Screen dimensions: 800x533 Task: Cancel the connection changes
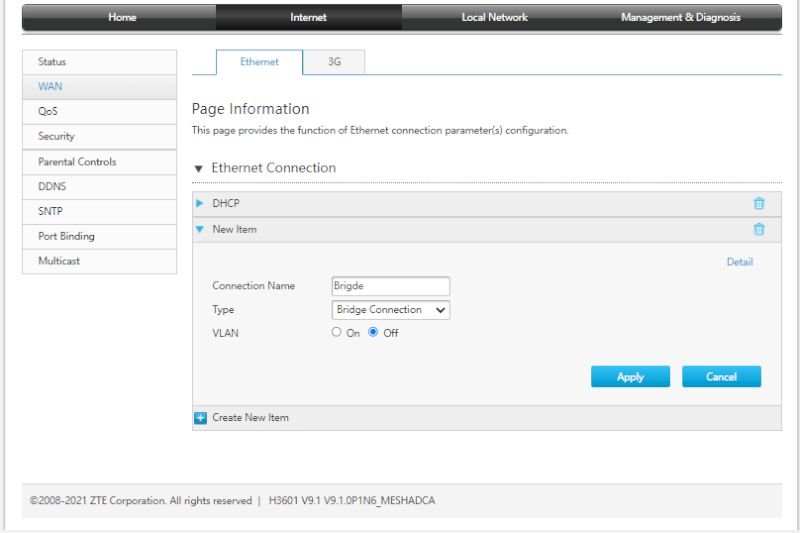coord(721,377)
